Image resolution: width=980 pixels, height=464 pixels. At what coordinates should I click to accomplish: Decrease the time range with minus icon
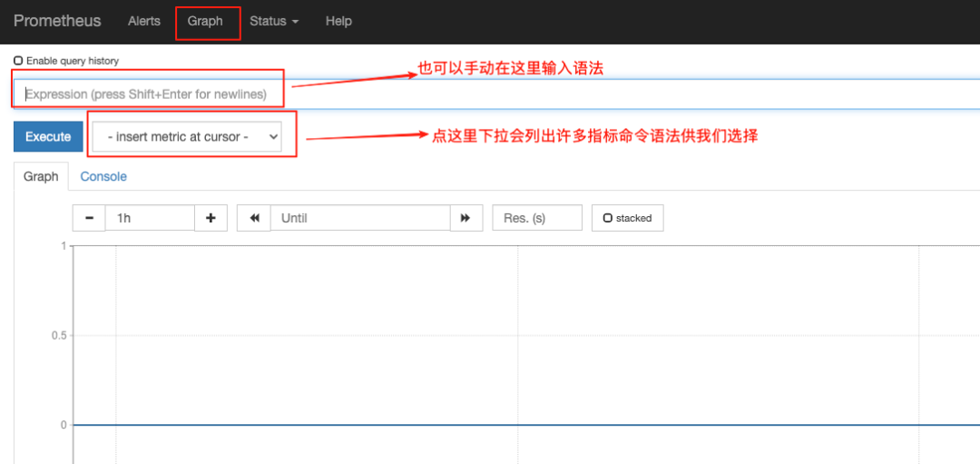tap(89, 218)
